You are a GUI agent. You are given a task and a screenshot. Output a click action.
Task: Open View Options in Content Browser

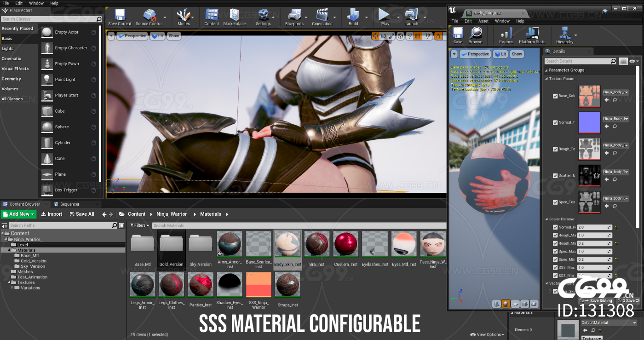[487, 334]
